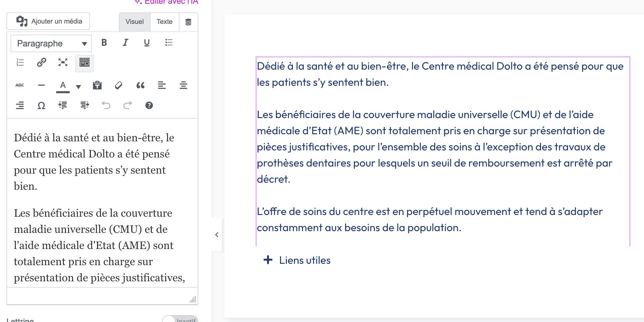Switch to the Visuel tab
644x322 pixels.
click(x=134, y=22)
